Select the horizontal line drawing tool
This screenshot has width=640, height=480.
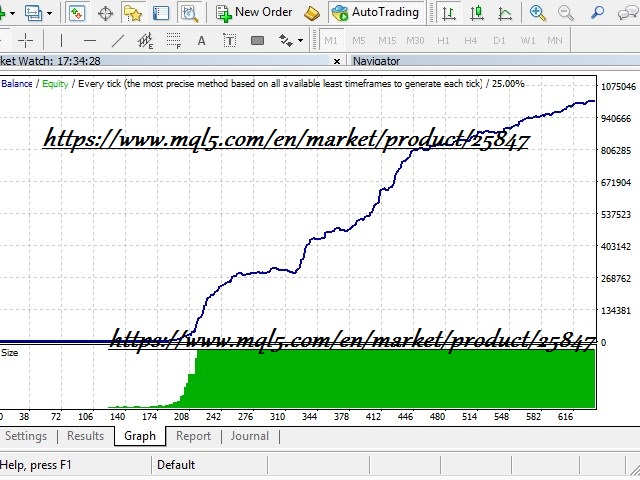(x=89, y=40)
